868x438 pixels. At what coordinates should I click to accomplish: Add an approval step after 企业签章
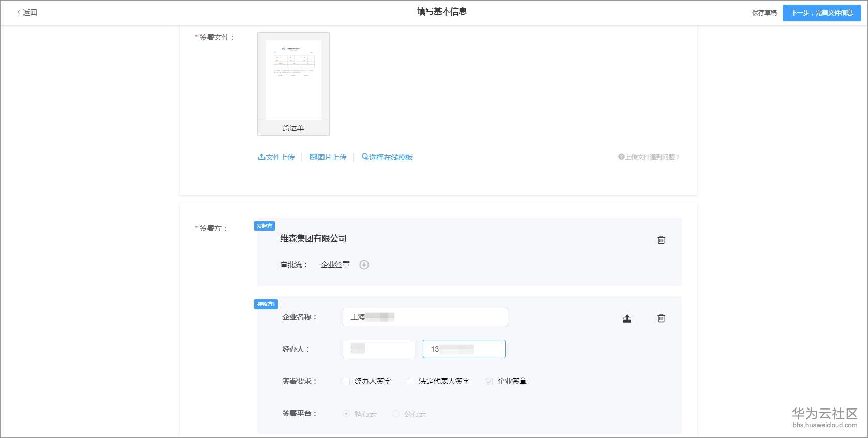(x=364, y=265)
